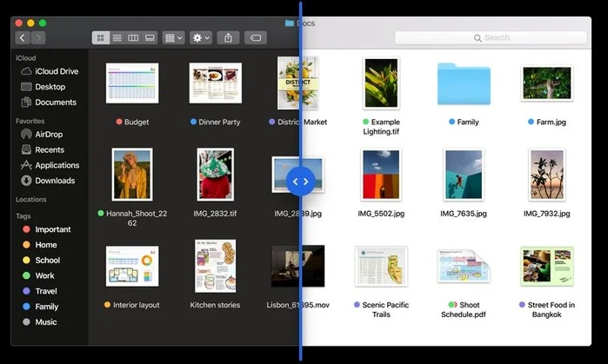Select the Lisbon .mov video file

click(297, 266)
